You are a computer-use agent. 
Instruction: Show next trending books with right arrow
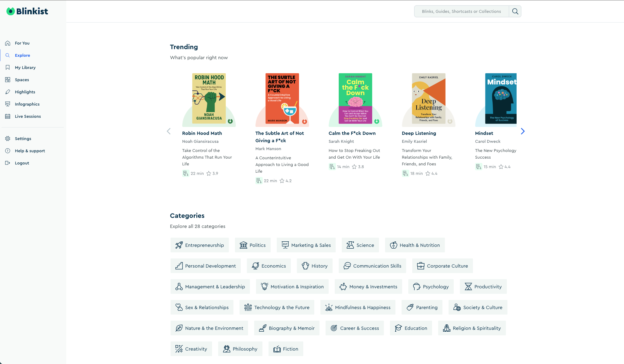[x=522, y=131]
